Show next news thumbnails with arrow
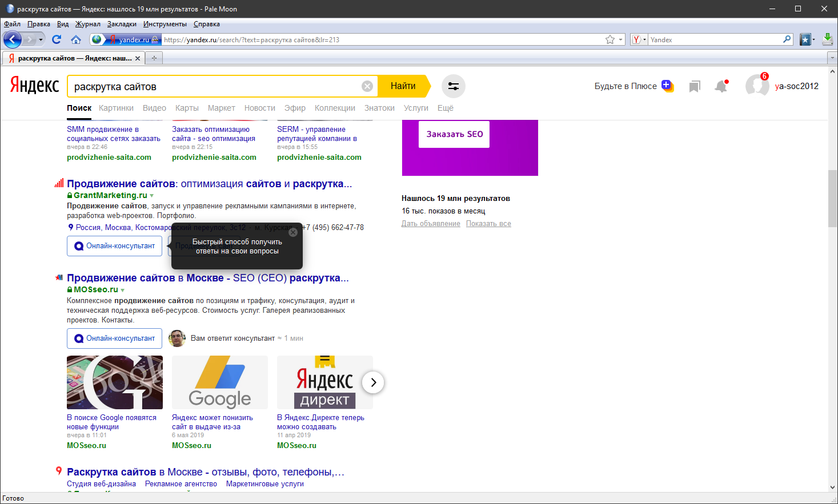This screenshot has height=504, width=838. (373, 382)
